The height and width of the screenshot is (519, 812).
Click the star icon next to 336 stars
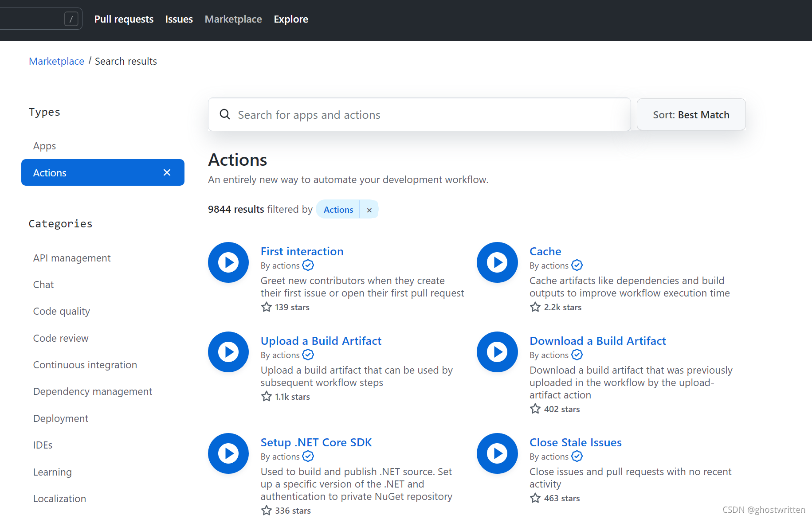[x=266, y=510]
